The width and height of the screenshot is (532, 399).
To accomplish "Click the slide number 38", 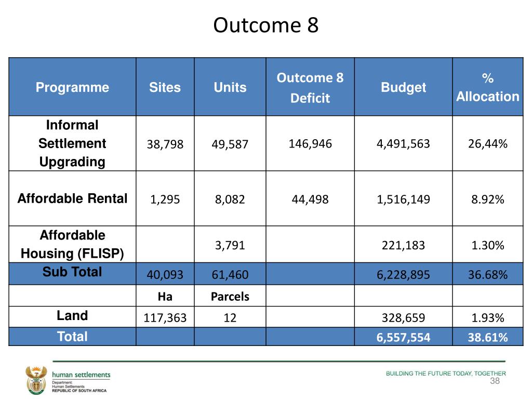I will pyautogui.click(x=495, y=381).
